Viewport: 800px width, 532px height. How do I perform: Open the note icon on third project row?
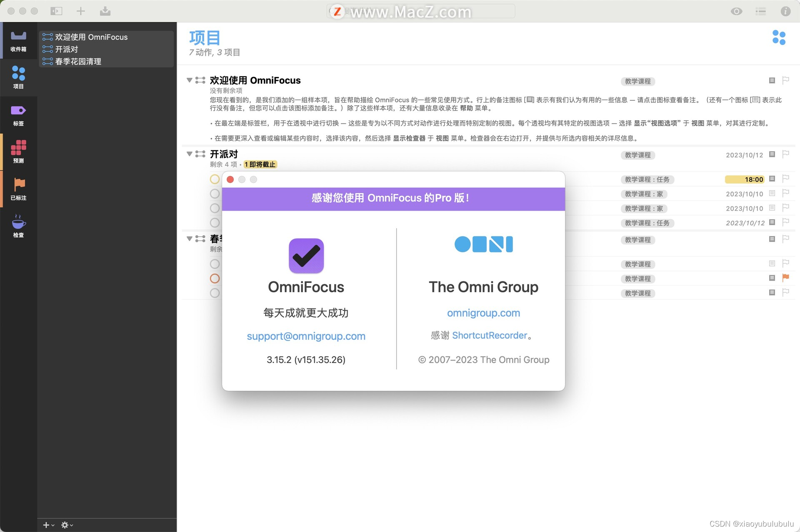[772, 239]
